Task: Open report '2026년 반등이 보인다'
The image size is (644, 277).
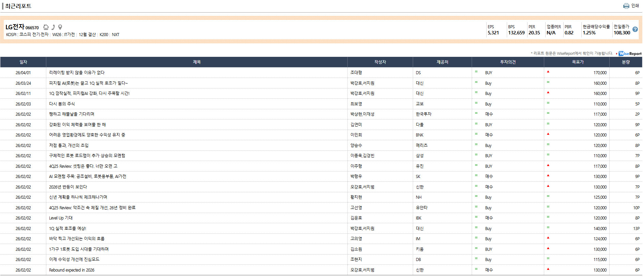Action: pos(68,187)
